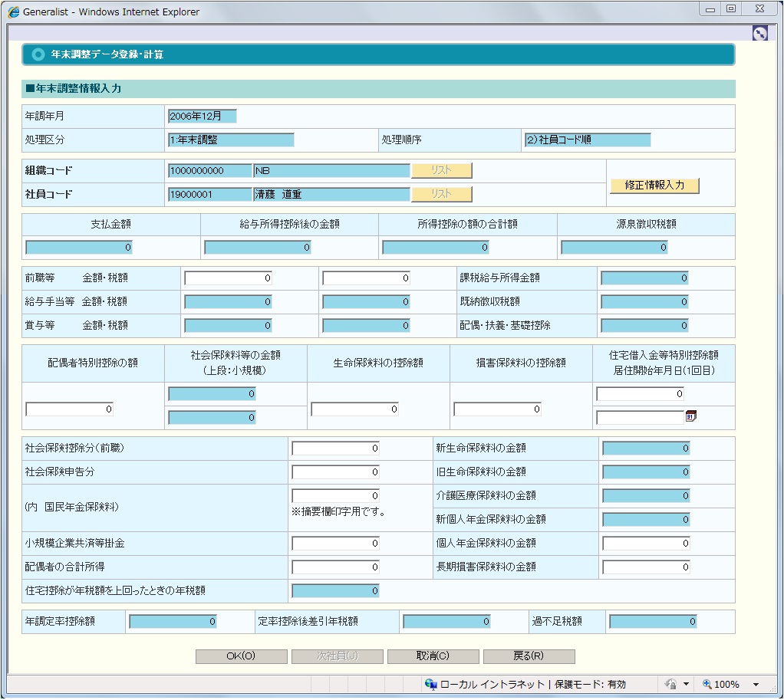
Task: Focus the 小規模企業共済等掛金 input field
Action: 335,544
